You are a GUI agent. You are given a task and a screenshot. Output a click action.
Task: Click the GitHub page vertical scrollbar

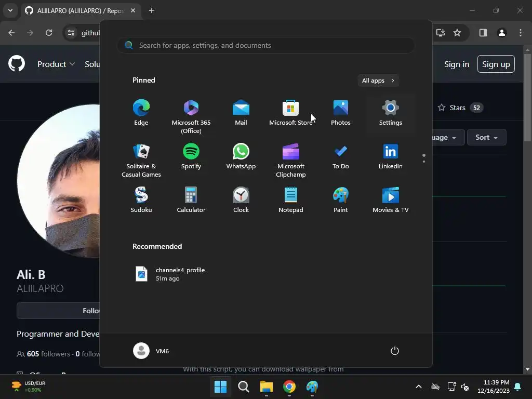point(527,98)
